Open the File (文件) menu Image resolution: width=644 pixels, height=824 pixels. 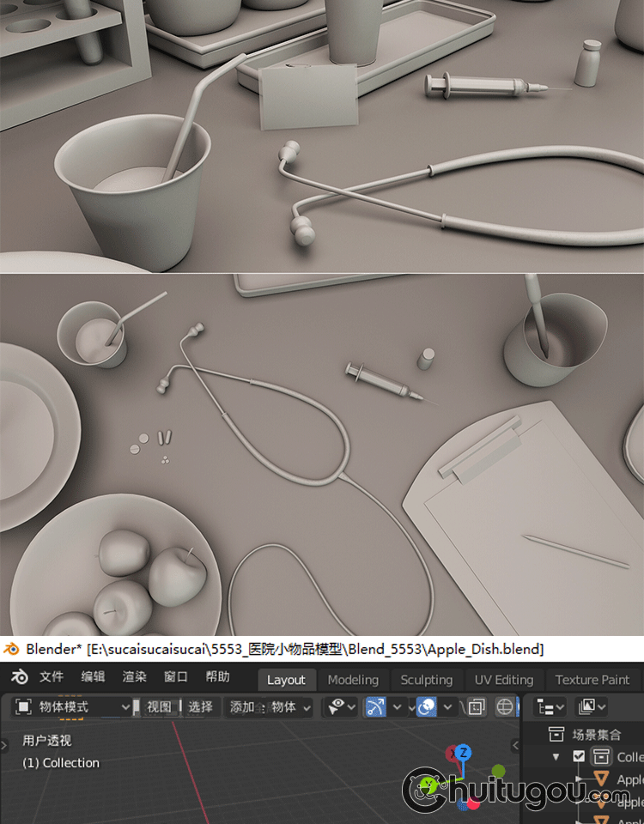pos(52,677)
